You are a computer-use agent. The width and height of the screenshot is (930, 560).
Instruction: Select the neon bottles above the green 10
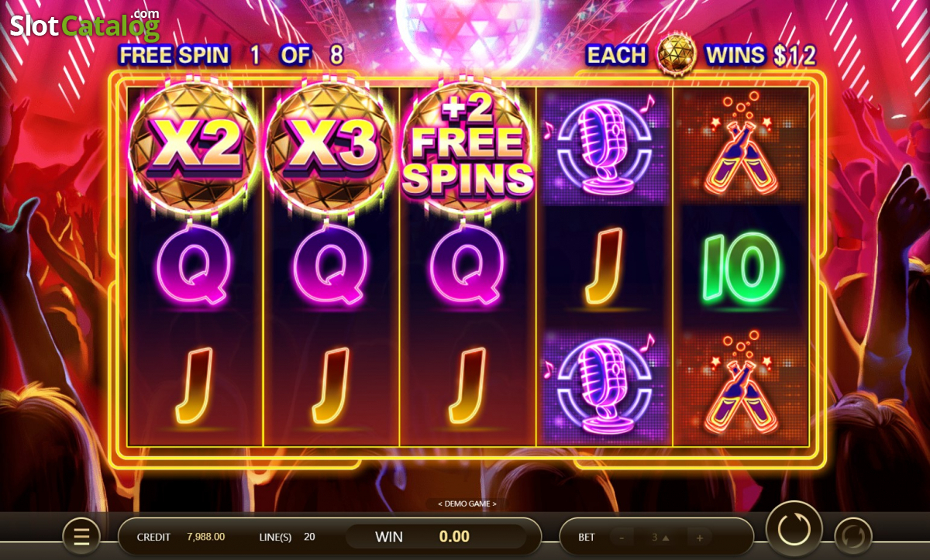click(740, 146)
